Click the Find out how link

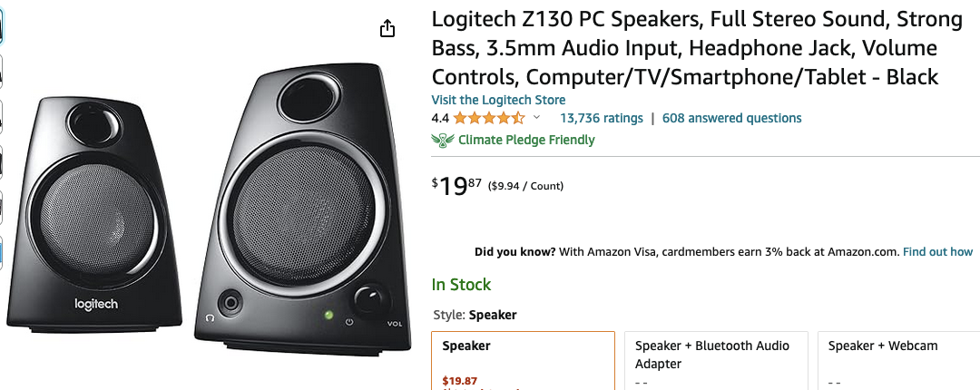click(937, 251)
